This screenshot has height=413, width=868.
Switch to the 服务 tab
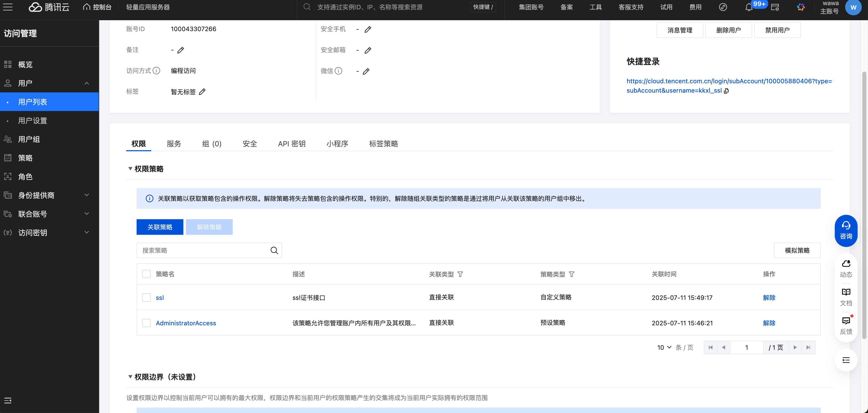click(174, 144)
